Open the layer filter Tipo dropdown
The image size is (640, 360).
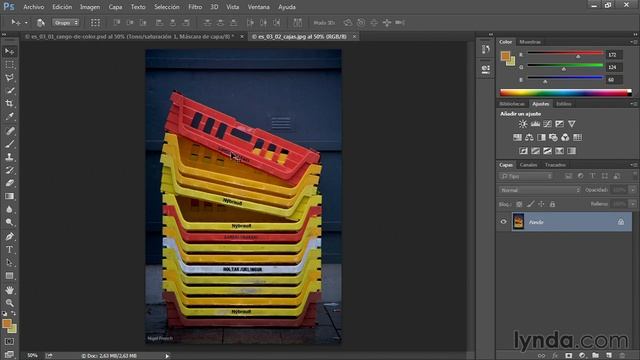click(526, 176)
